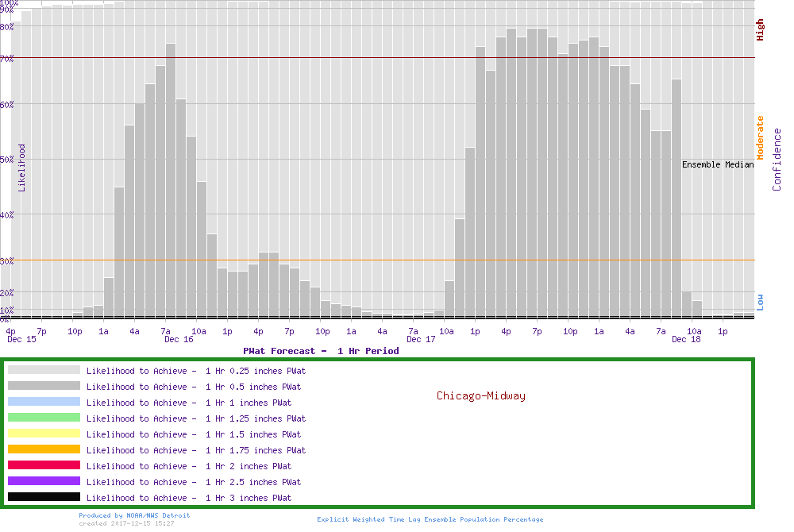The width and height of the screenshot is (794, 532).
Task: Click legend text '1 Hr 1 inches PWat'
Action: click(x=249, y=403)
